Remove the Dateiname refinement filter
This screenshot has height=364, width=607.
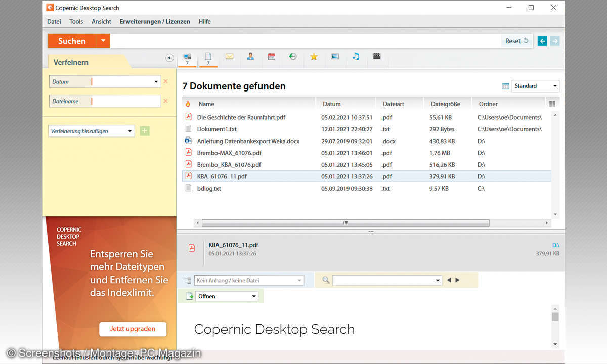[165, 101]
